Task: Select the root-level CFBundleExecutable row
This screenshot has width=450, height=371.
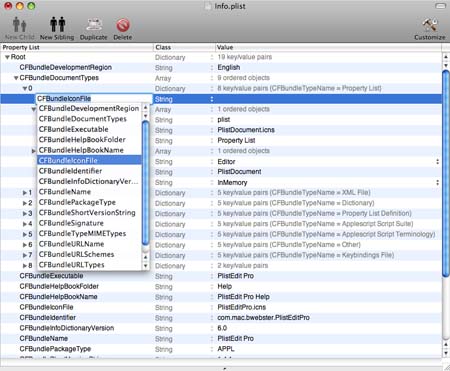Action: coord(221,276)
